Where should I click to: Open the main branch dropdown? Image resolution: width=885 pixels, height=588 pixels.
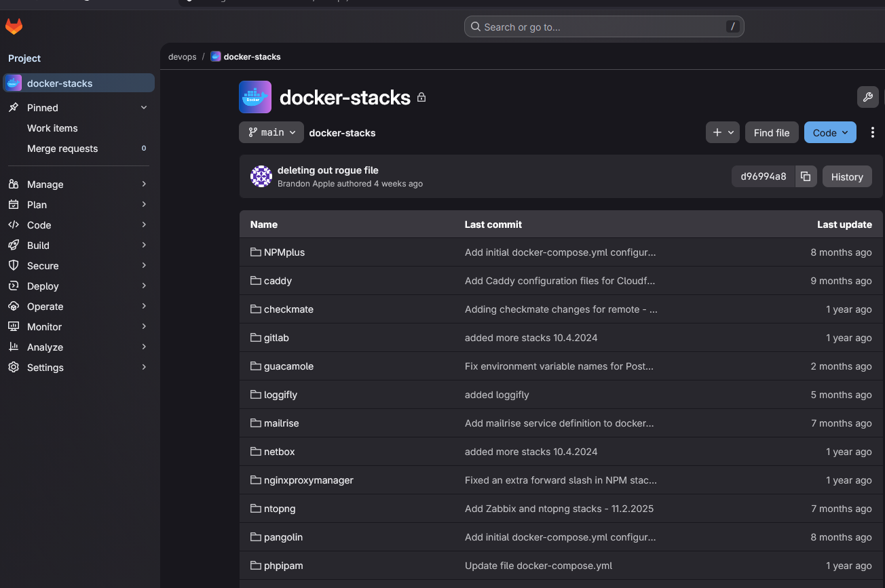coord(271,132)
